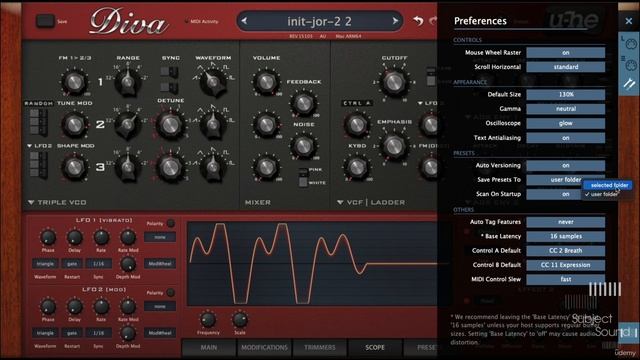Open Default Size 130% dropdown

(x=565, y=94)
